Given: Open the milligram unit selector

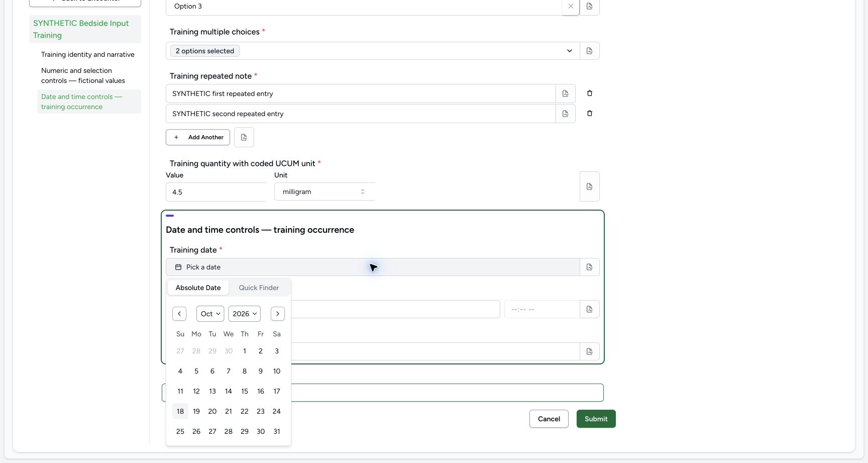Looking at the screenshot, I should (x=324, y=192).
